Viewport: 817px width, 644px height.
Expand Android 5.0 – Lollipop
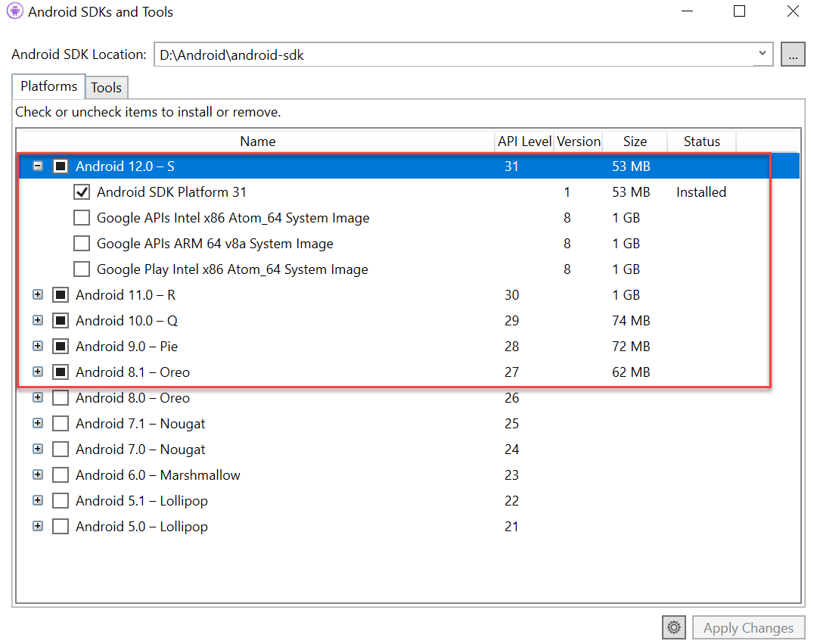pos(37,526)
